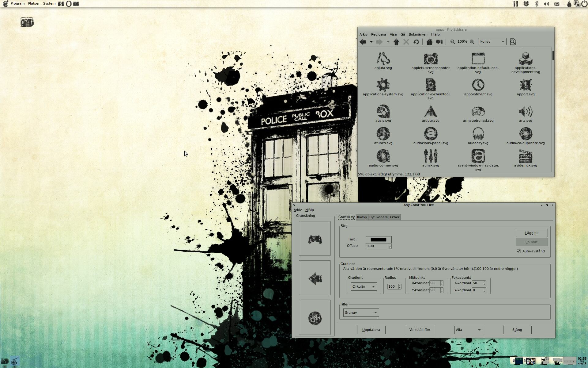Open the Grungy filter dropdown
The image size is (588, 368).
point(361,312)
